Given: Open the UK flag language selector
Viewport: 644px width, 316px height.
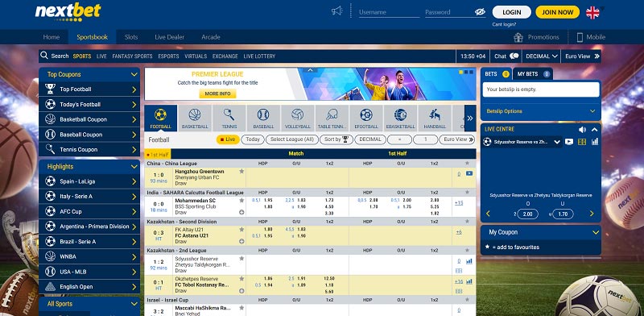Looking at the screenshot, I should click(592, 12).
